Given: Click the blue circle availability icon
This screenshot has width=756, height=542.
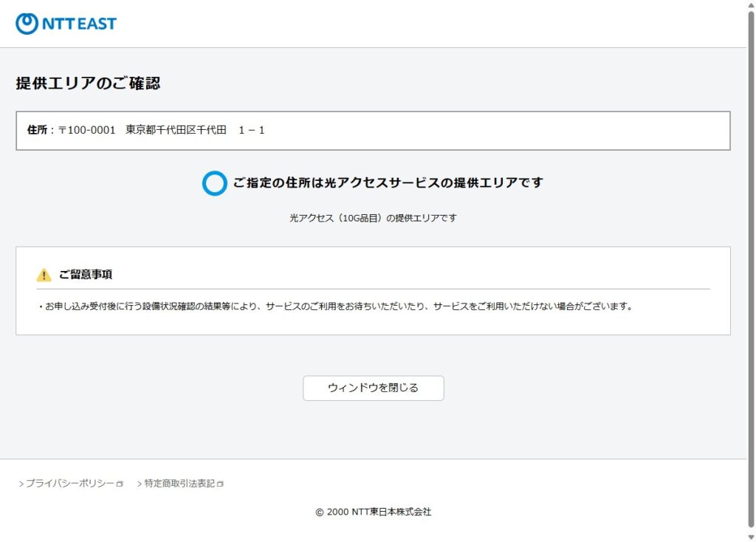Looking at the screenshot, I should (215, 183).
